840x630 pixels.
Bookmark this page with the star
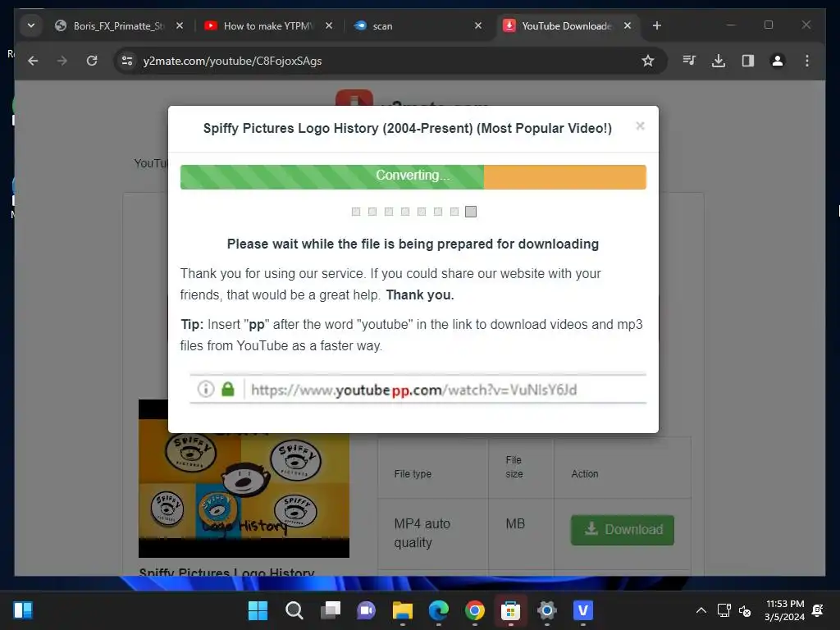[x=648, y=61]
